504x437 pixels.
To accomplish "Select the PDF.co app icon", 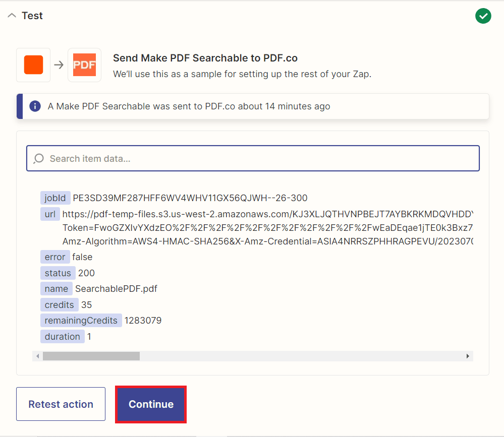I will pos(84,65).
